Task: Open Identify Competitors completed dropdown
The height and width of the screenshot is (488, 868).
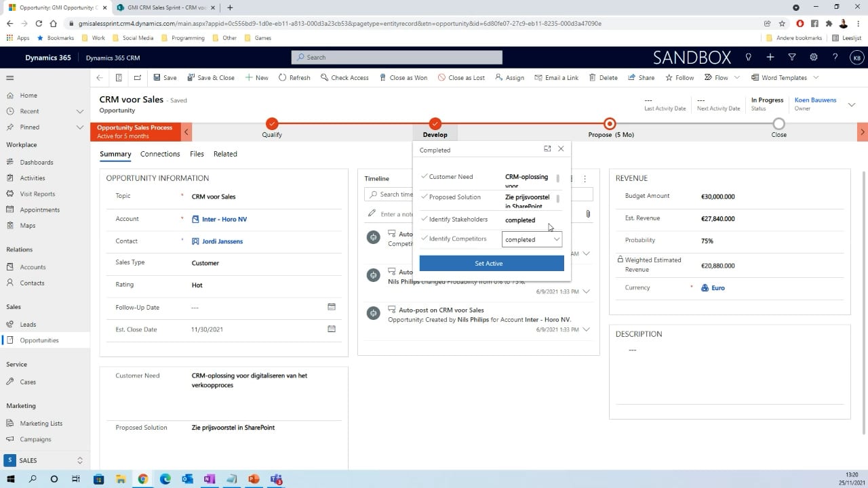Action: pyautogui.click(x=532, y=239)
